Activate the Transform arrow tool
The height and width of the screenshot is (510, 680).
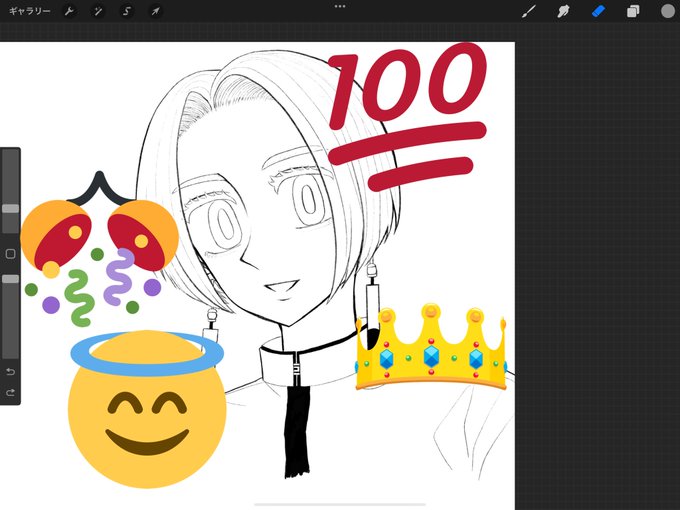click(x=155, y=11)
